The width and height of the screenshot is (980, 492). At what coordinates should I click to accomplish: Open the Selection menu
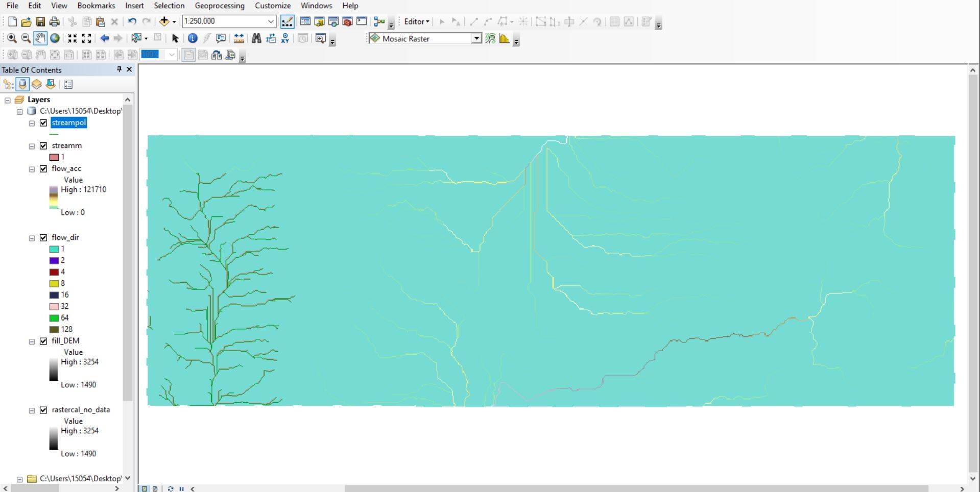169,6
